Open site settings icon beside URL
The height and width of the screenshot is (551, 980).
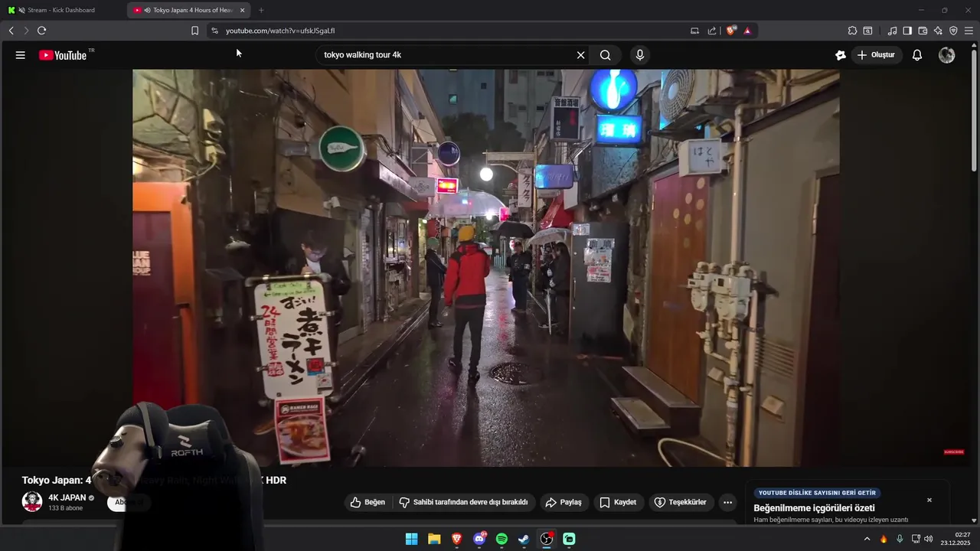click(x=214, y=31)
